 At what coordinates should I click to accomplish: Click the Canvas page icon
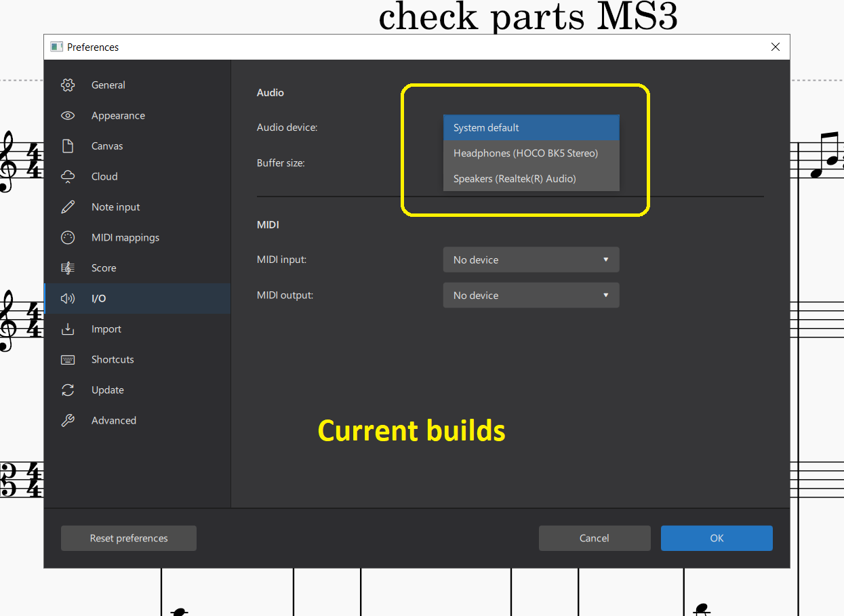68,146
